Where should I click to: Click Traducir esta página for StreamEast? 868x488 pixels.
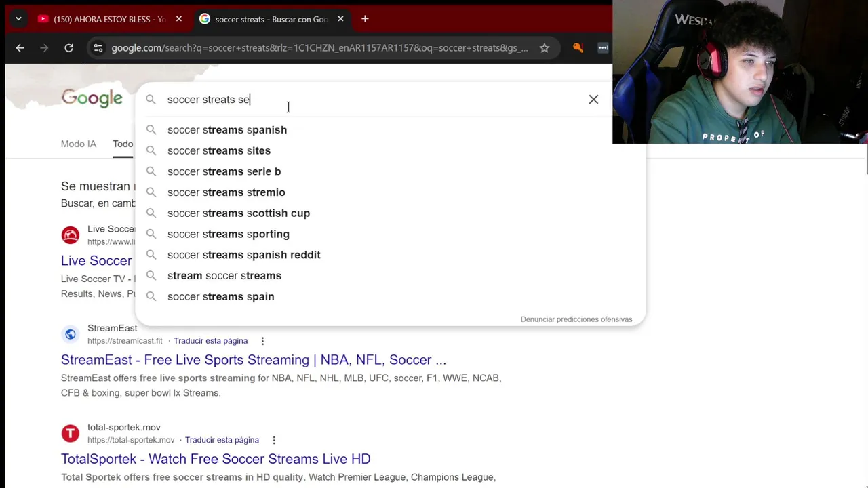click(210, 341)
